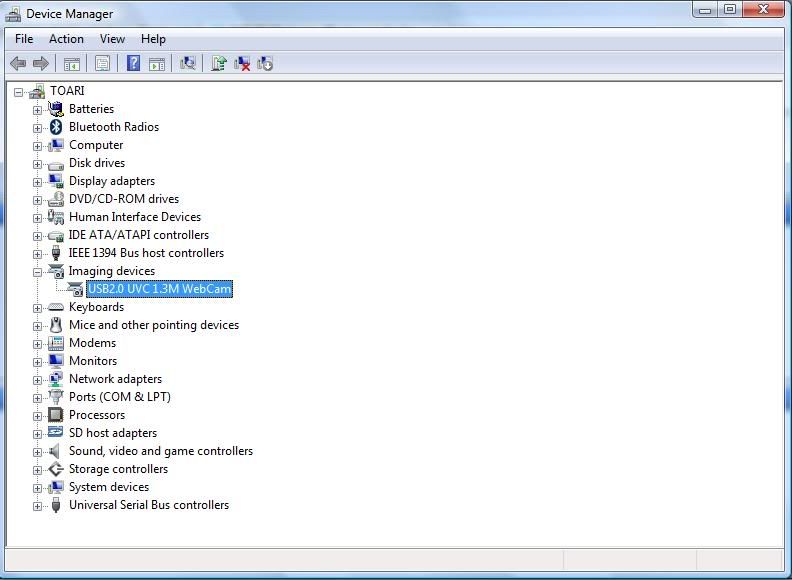Click the Forward arrow toolbar button
792x580 pixels.
coord(40,64)
